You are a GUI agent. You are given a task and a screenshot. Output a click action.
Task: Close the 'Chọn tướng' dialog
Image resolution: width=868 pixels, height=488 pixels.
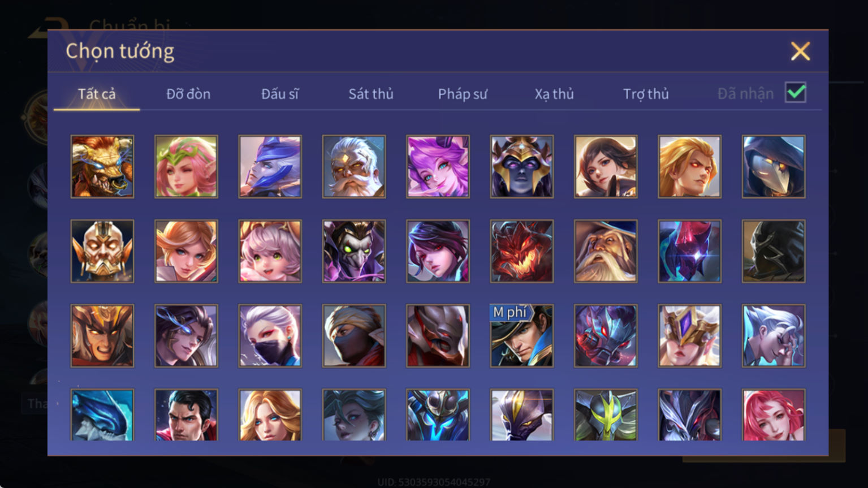(800, 51)
